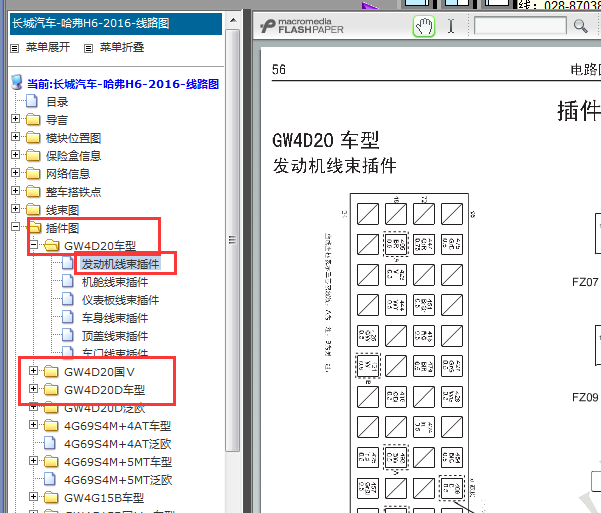Image resolution: width=601 pixels, height=513 pixels.
Task: Select the GW4D20国V folder label
Action: 99,372
